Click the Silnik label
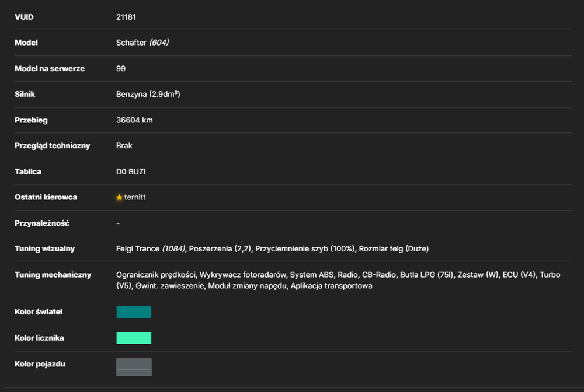Screen dimensions: 584x392 click(x=25, y=94)
